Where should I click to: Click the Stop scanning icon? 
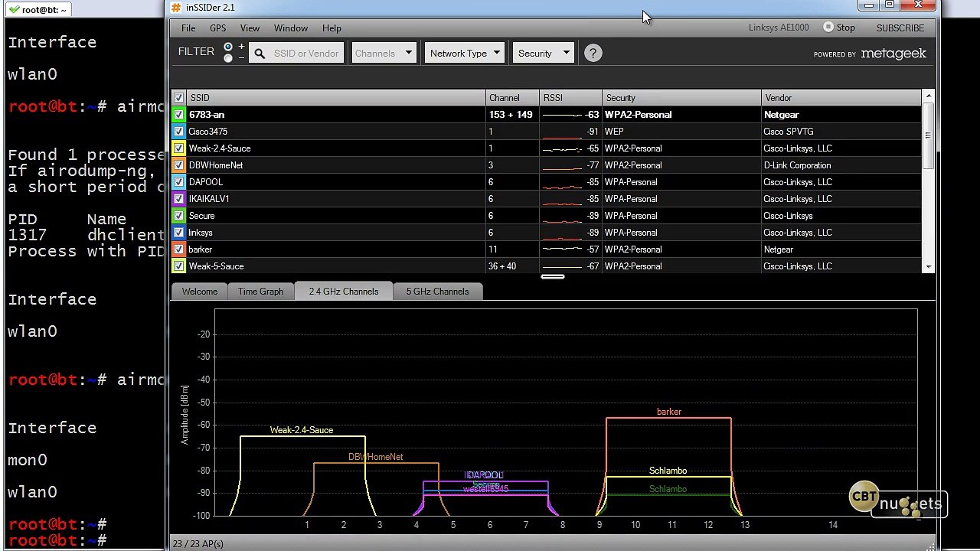coord(828,27)
